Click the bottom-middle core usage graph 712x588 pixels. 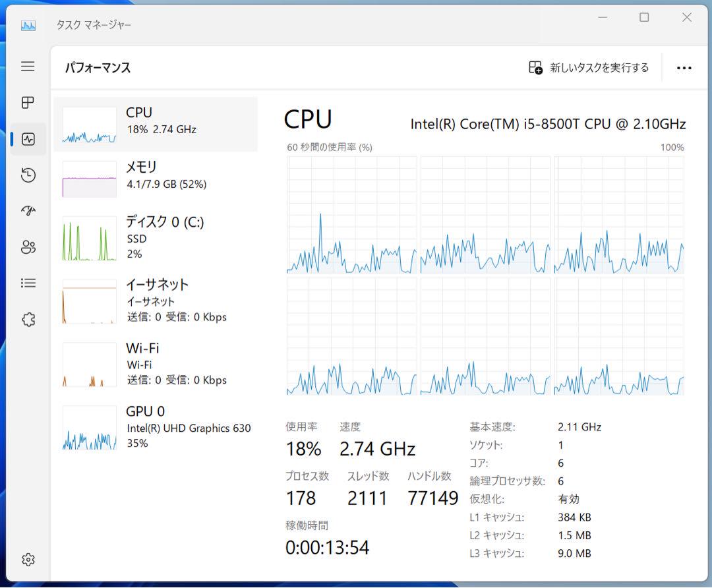(485, 336)
